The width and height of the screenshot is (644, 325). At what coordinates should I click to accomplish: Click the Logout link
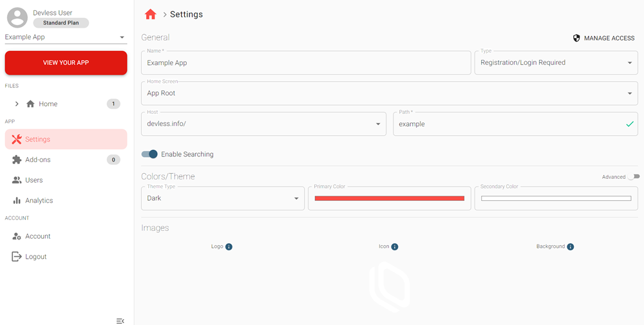pyautogui.click(x=35, y=257)
